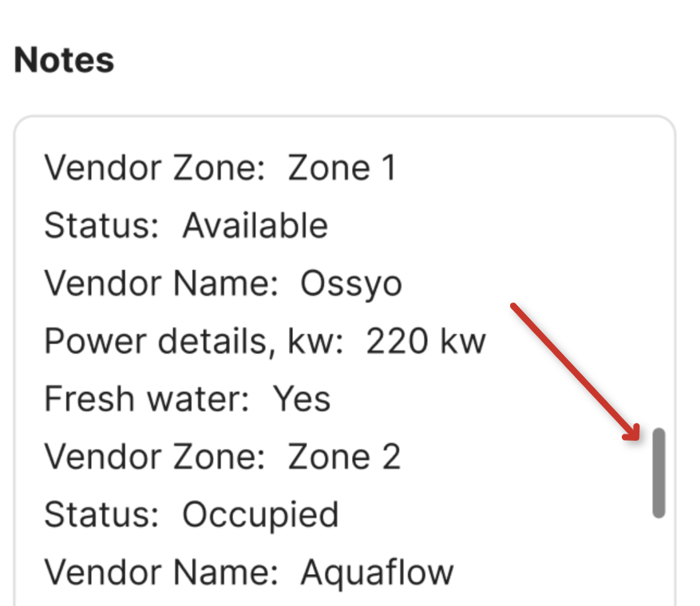Select the Power details, kw line
Viewport: 700px width, 606px height.
pos(263,340)
